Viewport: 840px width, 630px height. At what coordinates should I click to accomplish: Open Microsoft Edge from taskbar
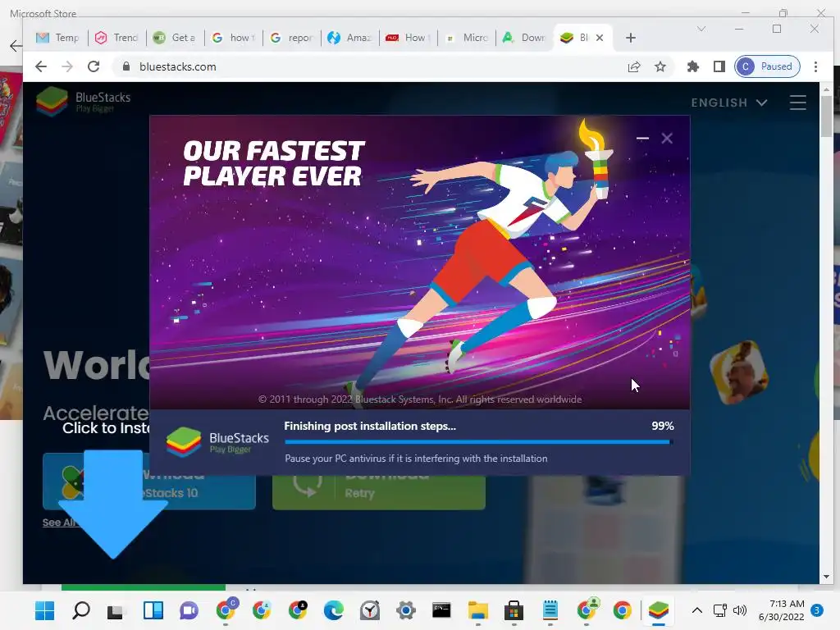tap(333, 610)
